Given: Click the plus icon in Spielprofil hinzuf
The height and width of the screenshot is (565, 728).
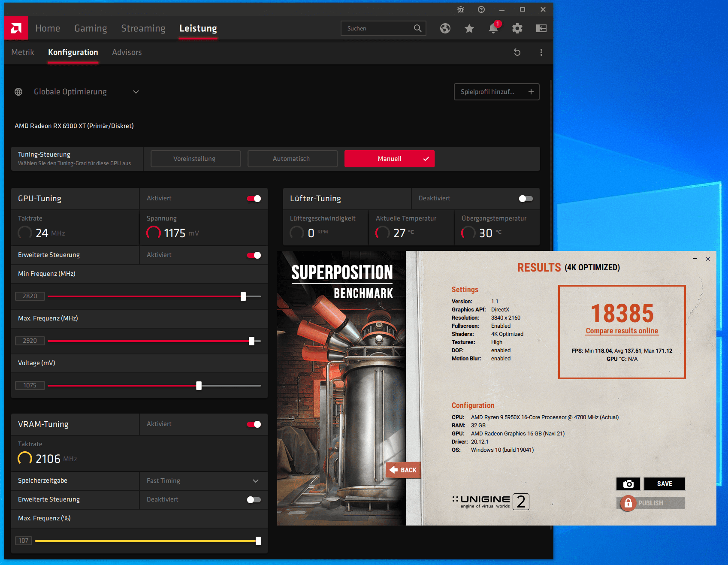Looking at the screenshot, I should click(x=531, y=92).
